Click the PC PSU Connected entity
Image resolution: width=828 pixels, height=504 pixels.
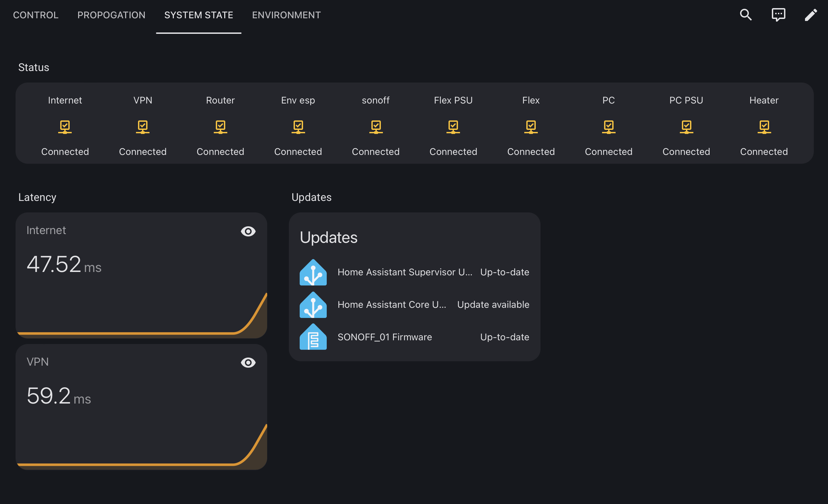pyautogui.click(x=686, y=127)
